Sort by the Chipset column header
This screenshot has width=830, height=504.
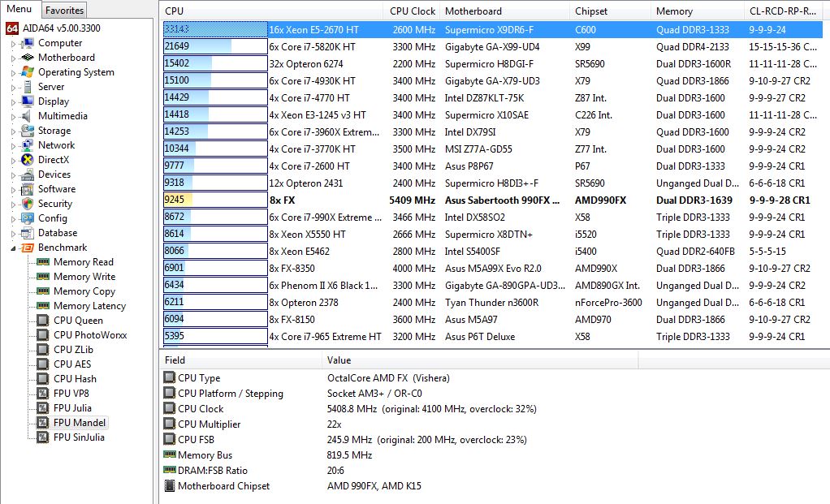point(611,11)
